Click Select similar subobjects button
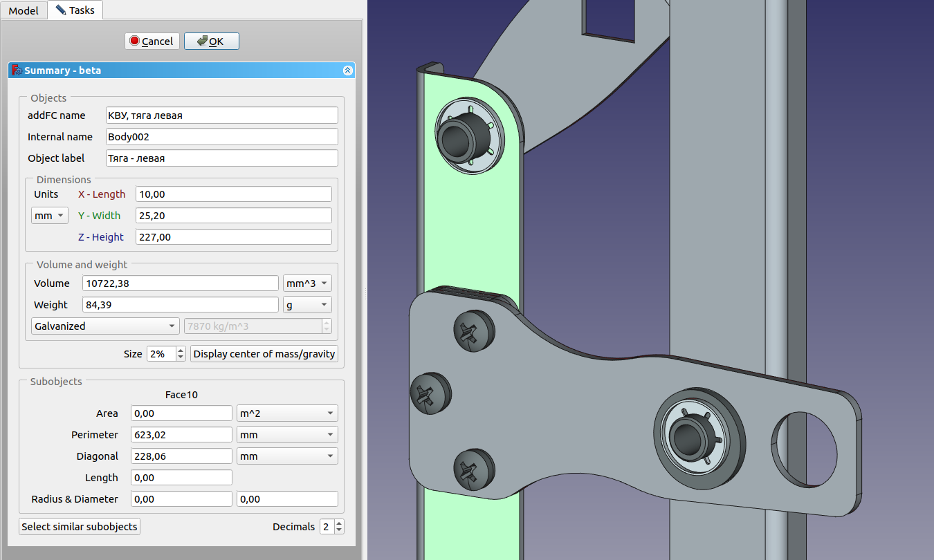The image size is (934, 560). pos(80,527)
